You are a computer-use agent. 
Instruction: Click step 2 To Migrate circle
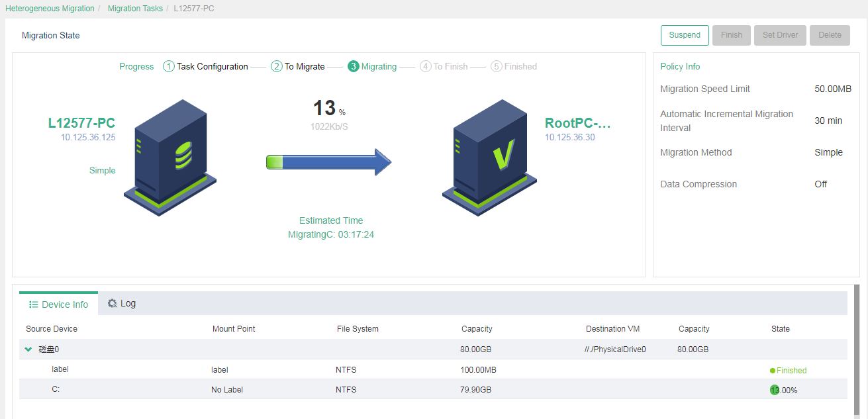pyautogui.click(x=277, y=67)
